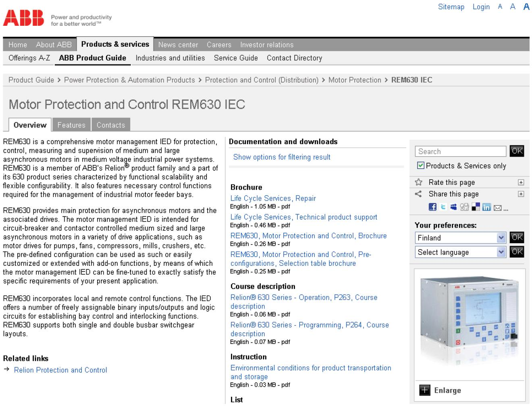
Task: Focus the Search input field
Action: [460, 151]
